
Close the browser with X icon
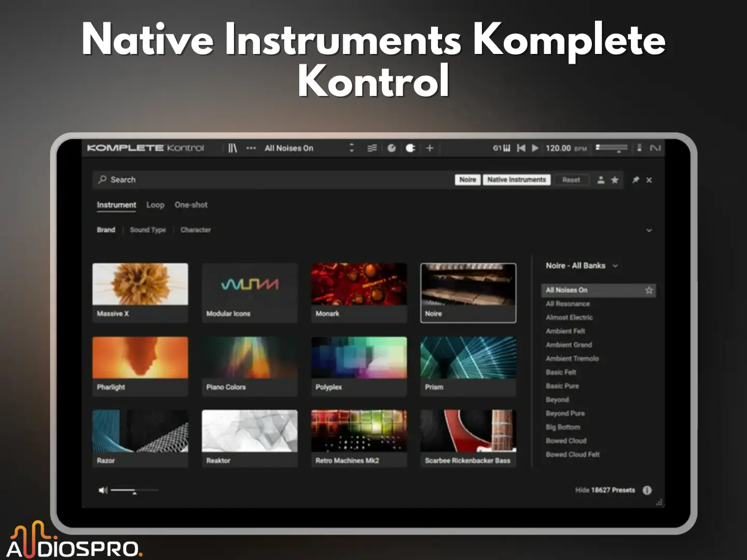coord(649,180)
